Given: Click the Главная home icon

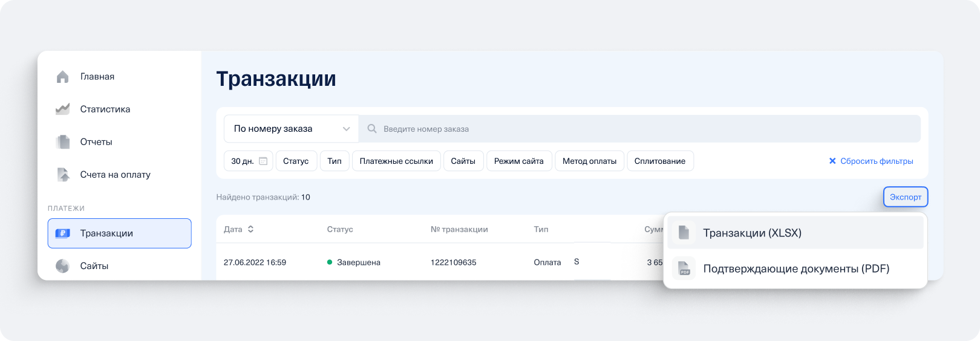Looking at the screenshot, I should click(x=62, y=77).
